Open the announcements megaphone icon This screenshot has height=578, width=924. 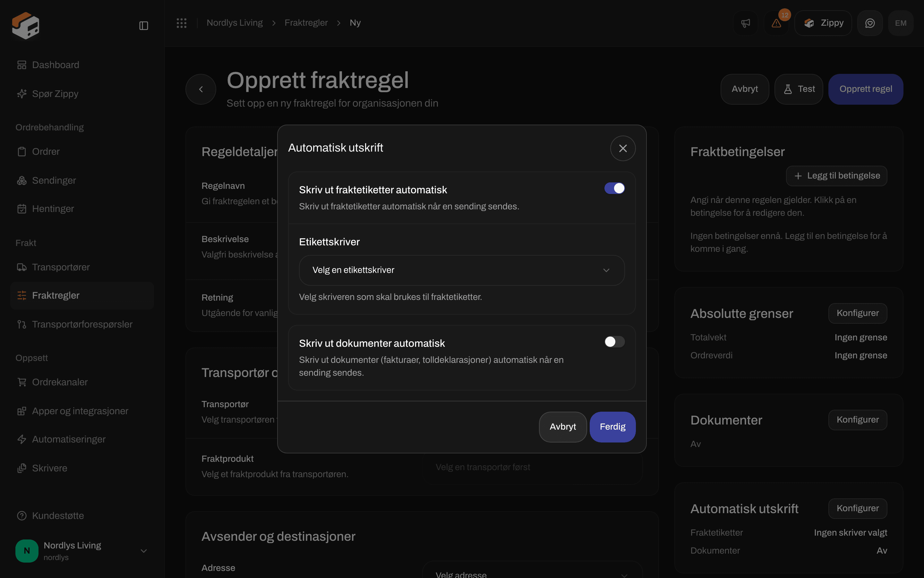pyautogui.click(x=746, y=23)
